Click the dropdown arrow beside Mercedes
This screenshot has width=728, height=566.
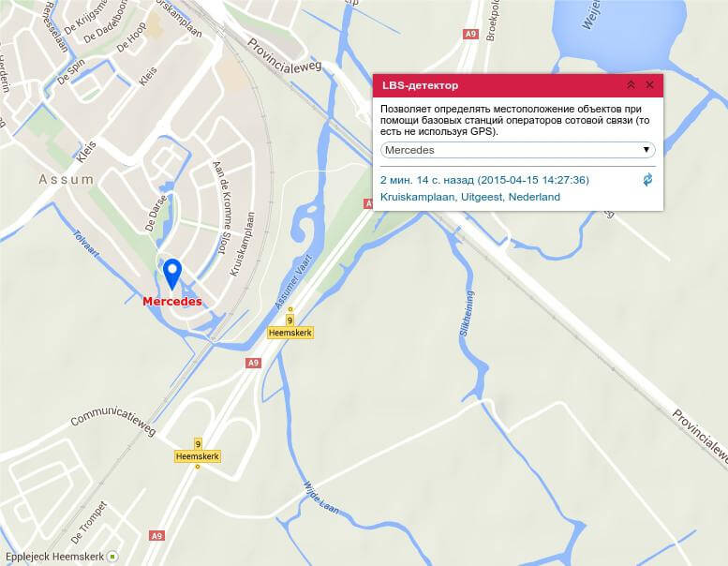(646, 150)
